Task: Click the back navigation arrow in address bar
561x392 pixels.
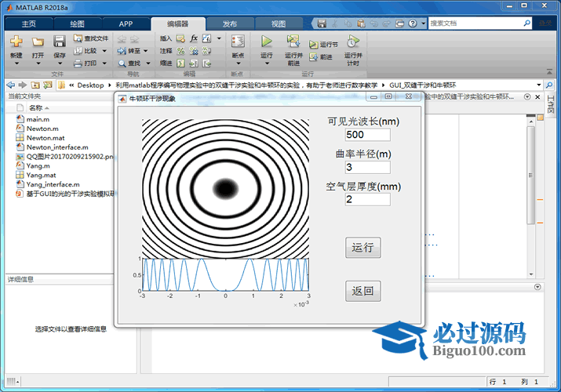Action: click(11, 85)
